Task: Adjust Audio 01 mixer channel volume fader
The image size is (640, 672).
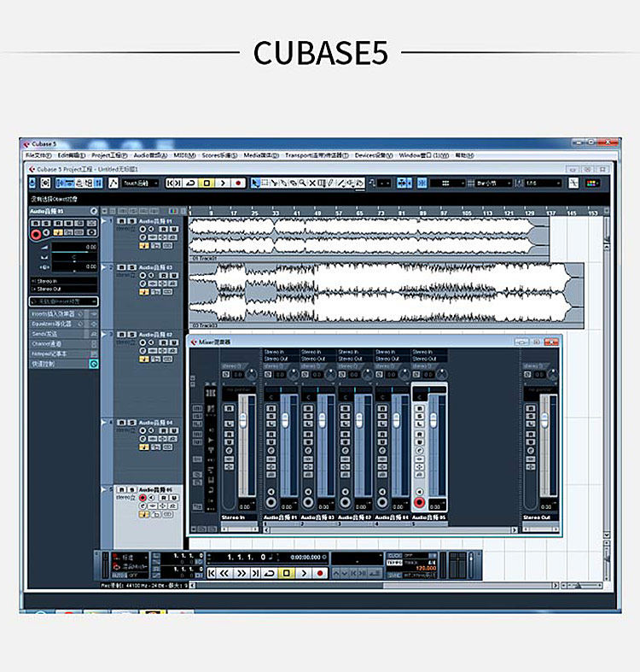Action: [x=285, y=419]
